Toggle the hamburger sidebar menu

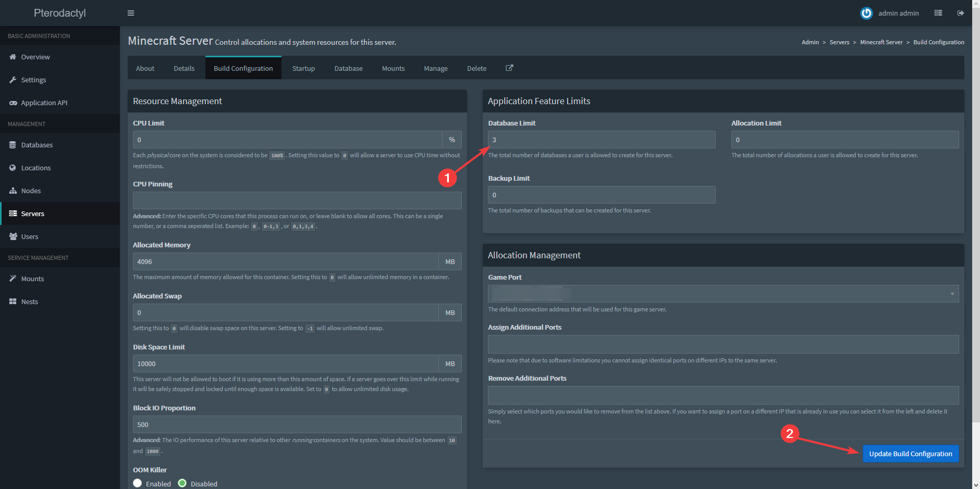coord(131,13)
